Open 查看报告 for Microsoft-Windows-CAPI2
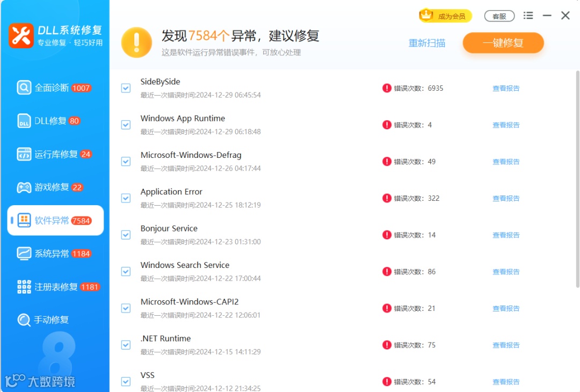The width and height of the screenshot is (580, 392). [506, 308]
